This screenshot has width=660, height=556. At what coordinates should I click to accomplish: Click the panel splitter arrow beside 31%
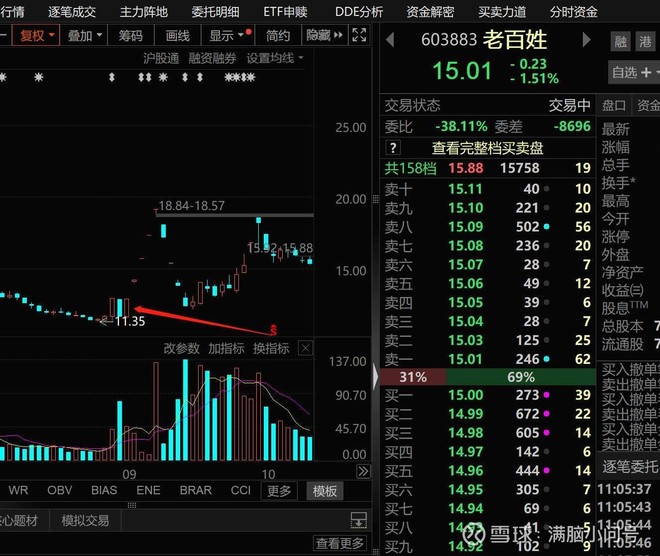tap(375, 377)
